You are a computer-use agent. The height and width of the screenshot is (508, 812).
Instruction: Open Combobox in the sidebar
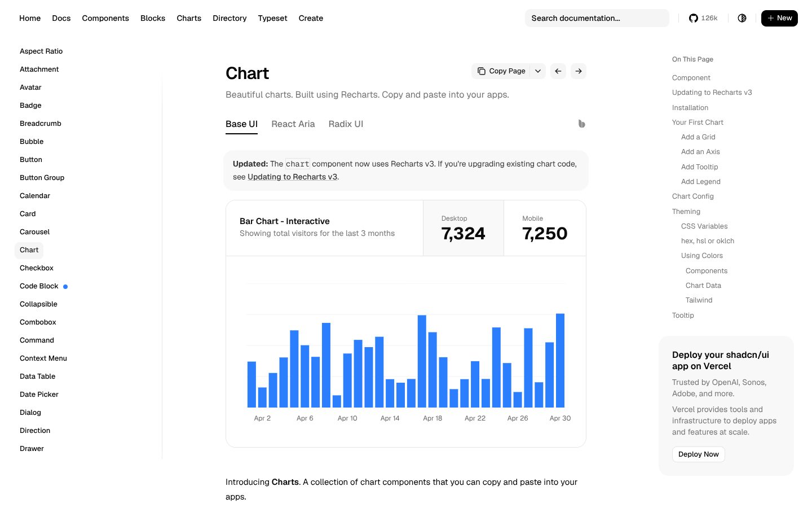[38, 322]
